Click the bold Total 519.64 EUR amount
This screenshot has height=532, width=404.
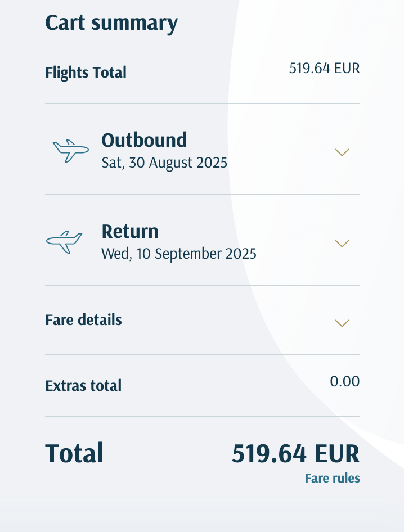pyautogui.click(x=296, y=454)
